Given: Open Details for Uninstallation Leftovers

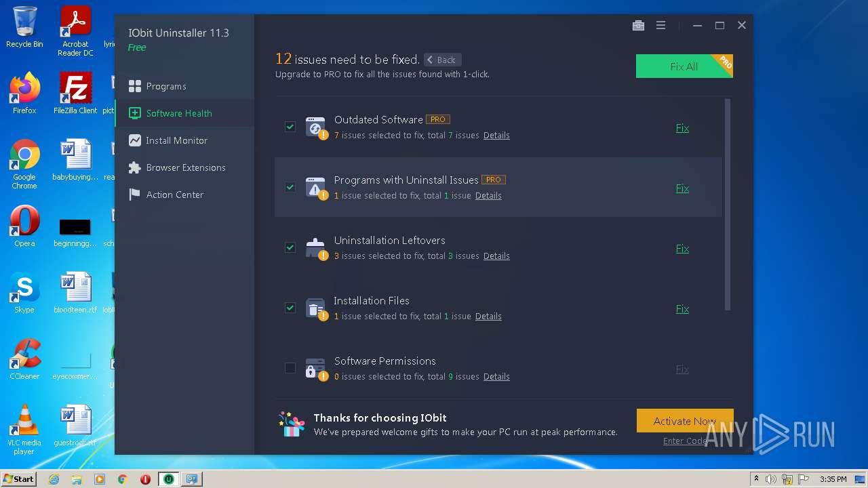Looking at the screenshot, I should tap(496, 256).
